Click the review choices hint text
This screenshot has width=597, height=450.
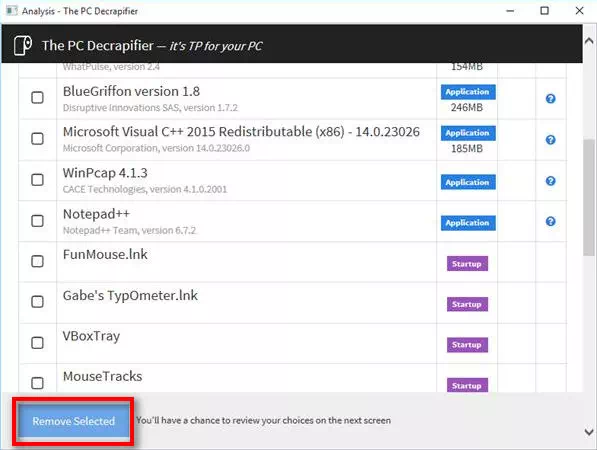coord(263,420)
